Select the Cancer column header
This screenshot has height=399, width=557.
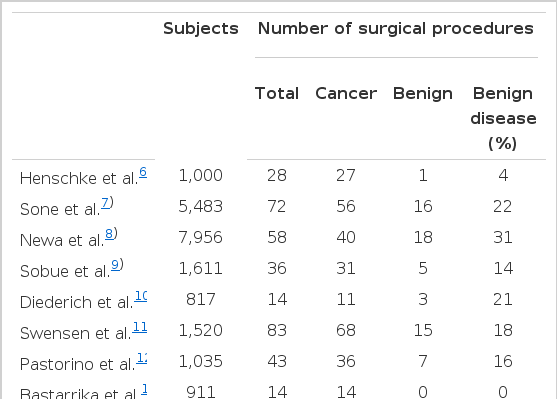pyautogui.click(x=346, y=93)
